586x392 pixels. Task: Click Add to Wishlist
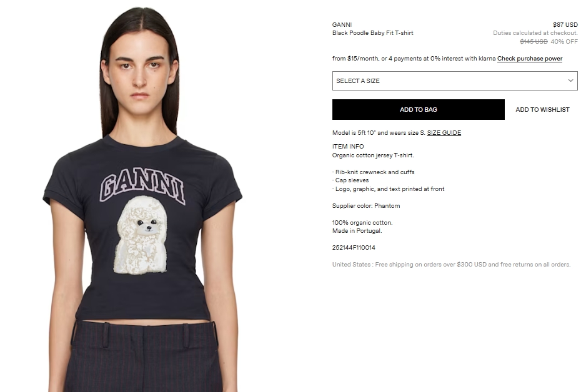(x=542, y=109)
